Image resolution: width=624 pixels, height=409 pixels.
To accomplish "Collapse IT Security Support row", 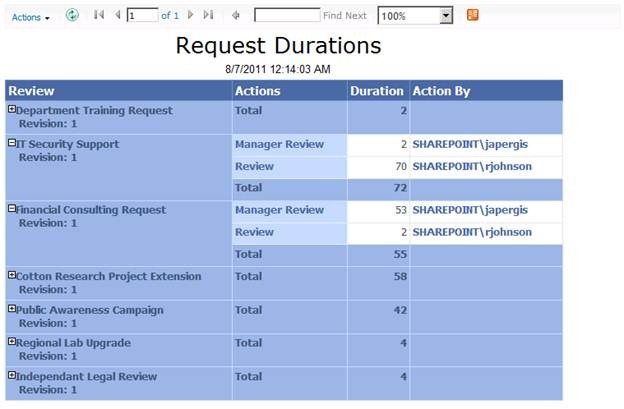I will pos(12,143).
